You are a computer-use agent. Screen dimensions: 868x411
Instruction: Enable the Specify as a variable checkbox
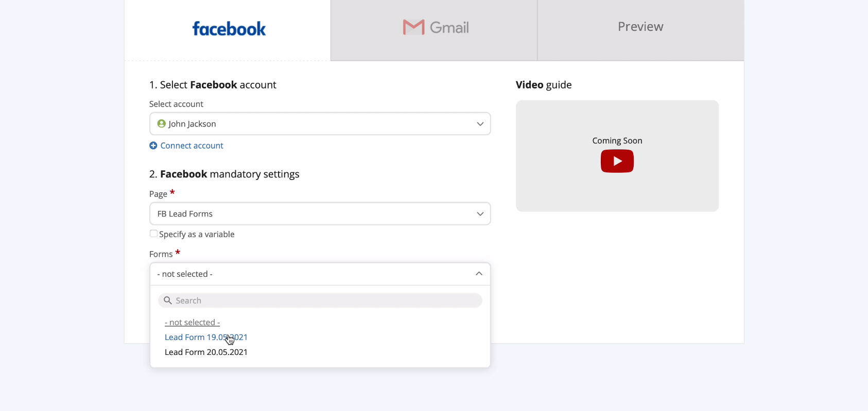[153, 234]
